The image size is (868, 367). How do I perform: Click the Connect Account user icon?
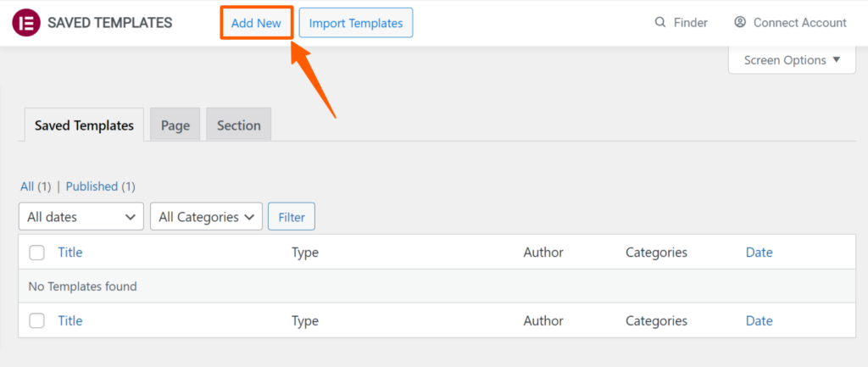point(739,22)
